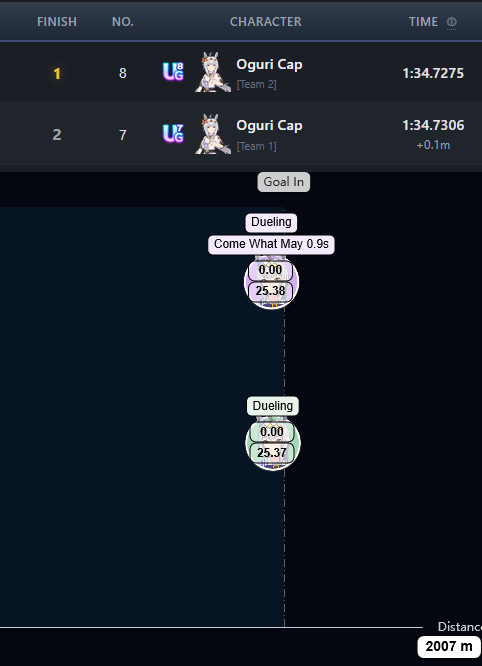Click the UG rank badge for number 8
Viewport: 482px width, 666px height.
click(173, 72)
